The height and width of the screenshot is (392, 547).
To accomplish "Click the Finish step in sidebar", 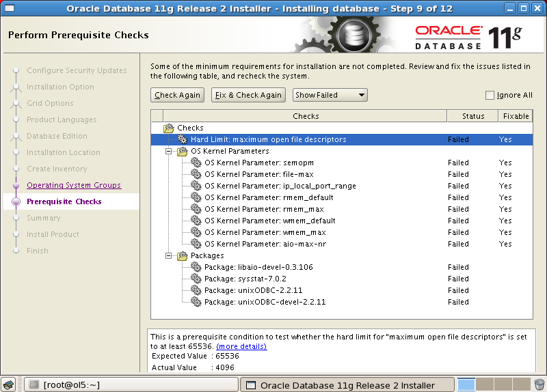I will pos(38,251).
